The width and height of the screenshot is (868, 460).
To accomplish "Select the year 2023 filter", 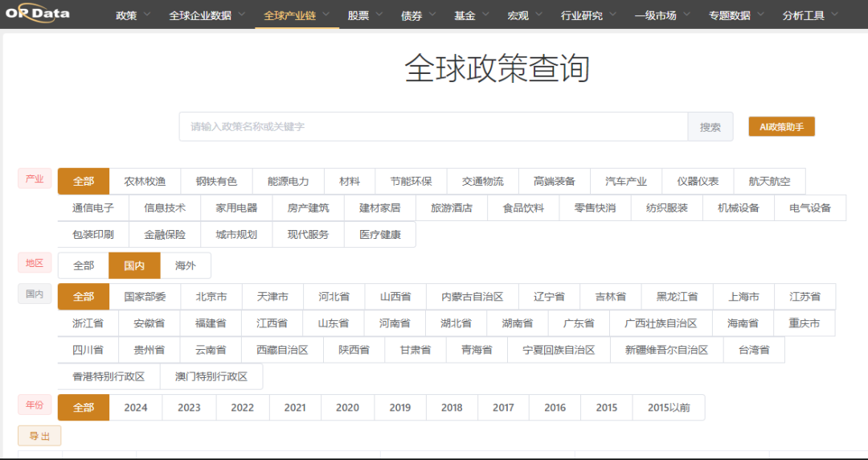I will pos(190,408).
